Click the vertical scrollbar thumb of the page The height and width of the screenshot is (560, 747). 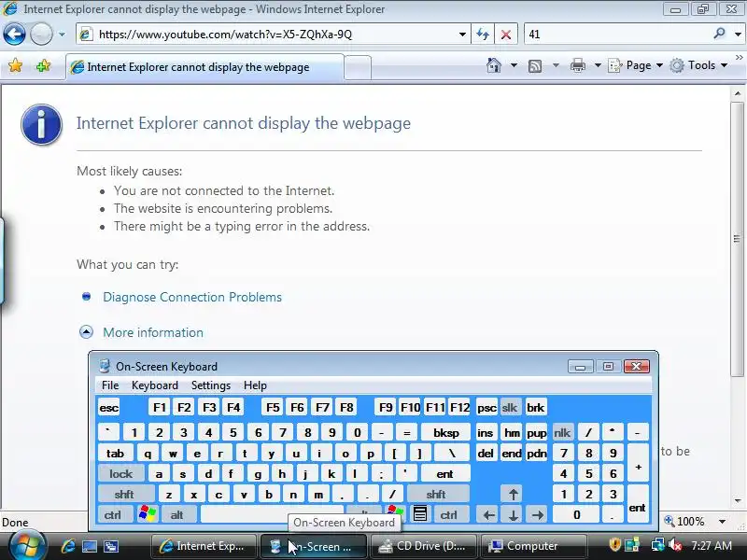click(737, 238)
